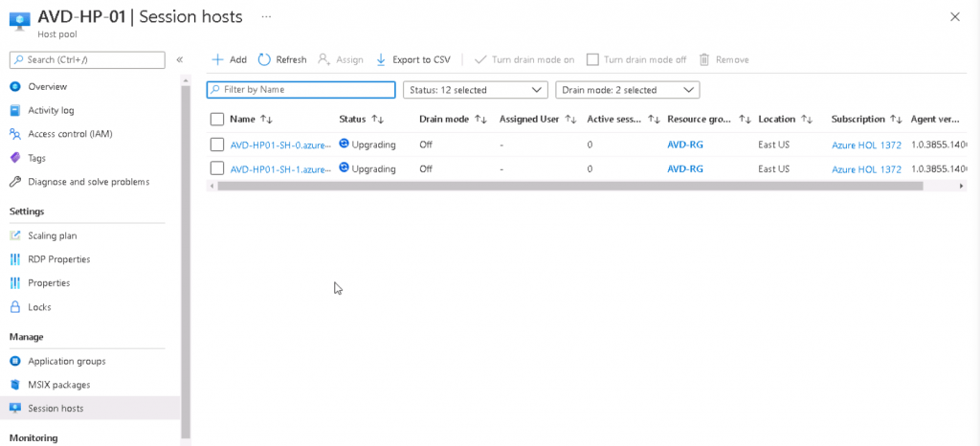Click the sidebar Search box
The height and width of the screenshot is (446, 980).
(87, 60)
